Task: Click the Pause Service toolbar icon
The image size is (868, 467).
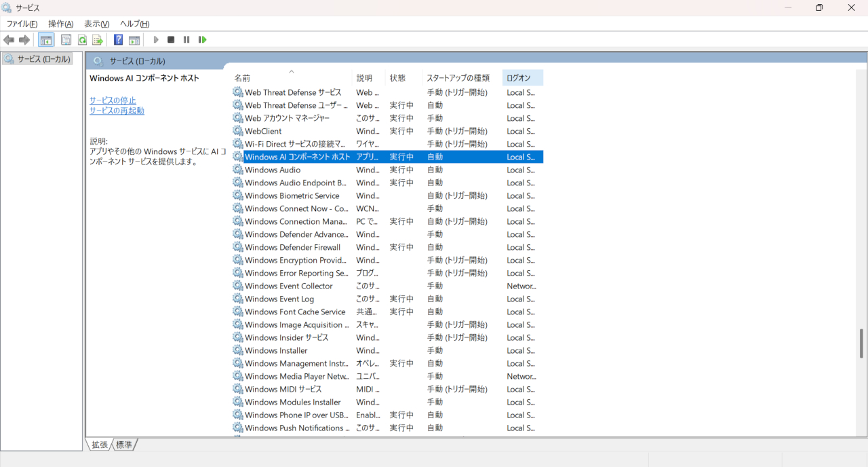Action: click(x=186, y=40)
